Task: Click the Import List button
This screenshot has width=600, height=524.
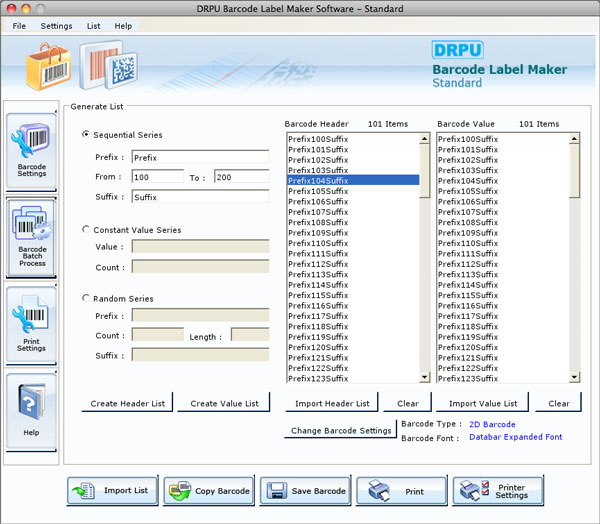Action: click(x=112, y=490)
